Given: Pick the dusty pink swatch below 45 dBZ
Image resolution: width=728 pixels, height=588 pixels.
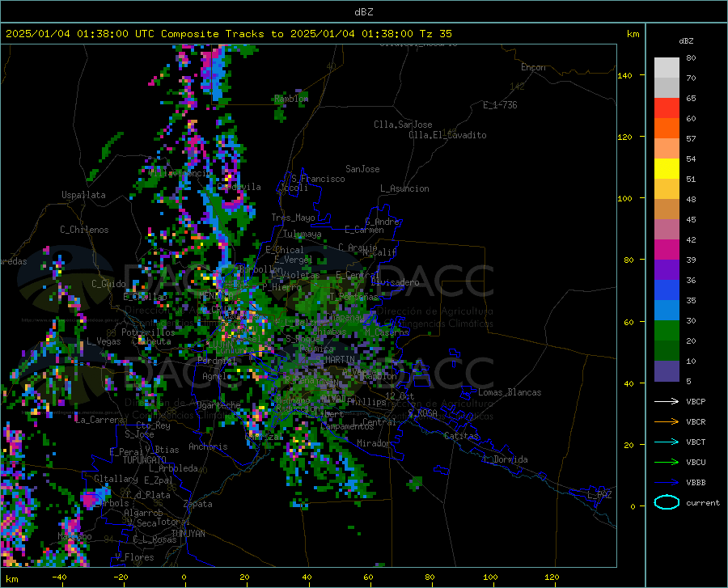Looking at the screenshot, I should click(667, 229).
